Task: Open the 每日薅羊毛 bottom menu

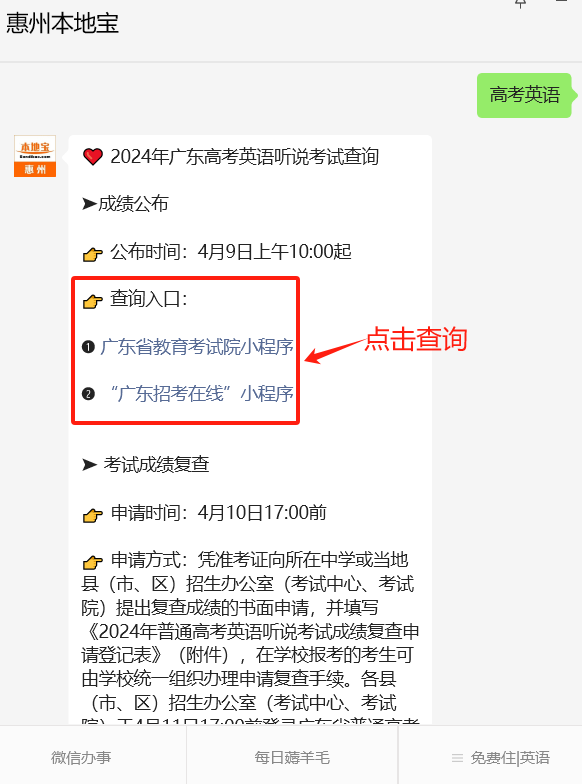Action: point(292,758)
